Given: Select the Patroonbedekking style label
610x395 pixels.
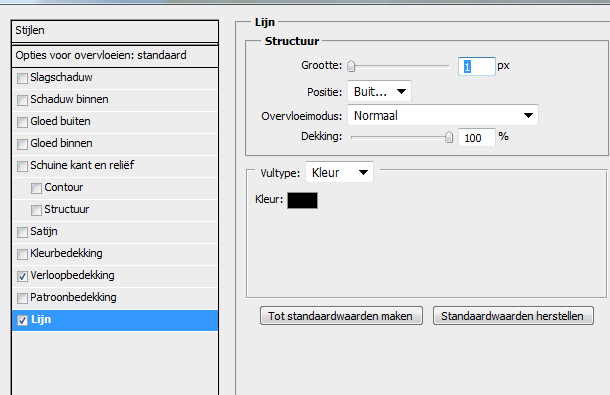Looking at the screenshot, I should tap(73, 297).
